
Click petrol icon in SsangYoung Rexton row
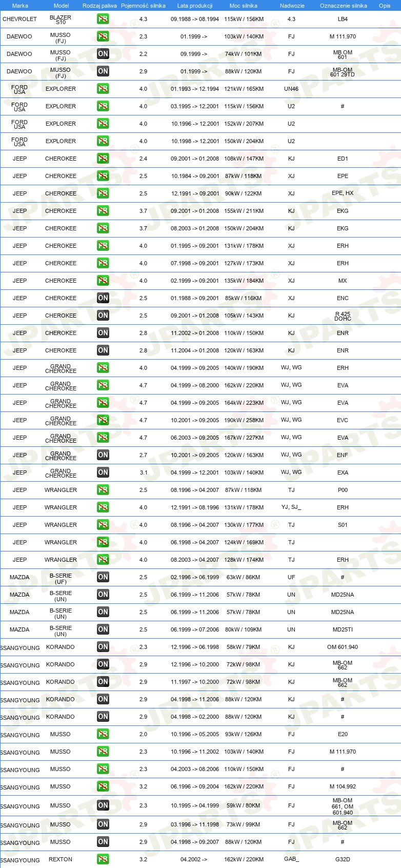(103, 859)
